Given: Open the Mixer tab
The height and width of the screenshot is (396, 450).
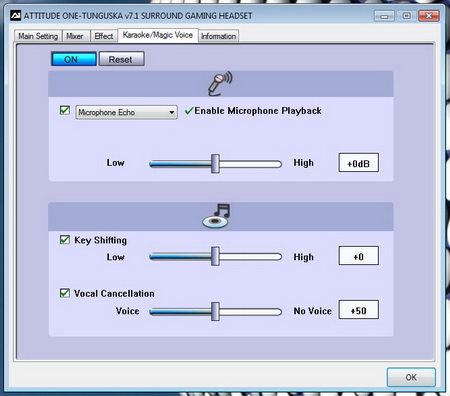Looking at the screenshot, I should coord(75,36).
